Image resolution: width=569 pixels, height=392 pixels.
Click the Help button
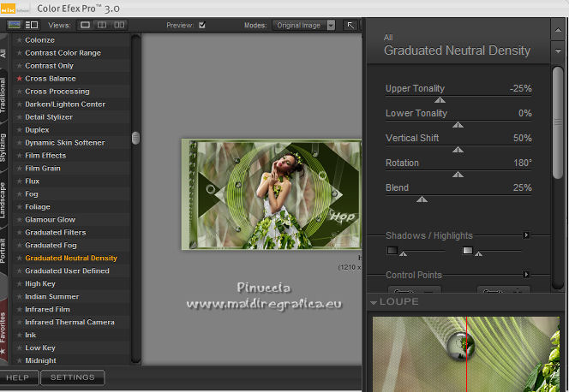[x=17, y=377]
